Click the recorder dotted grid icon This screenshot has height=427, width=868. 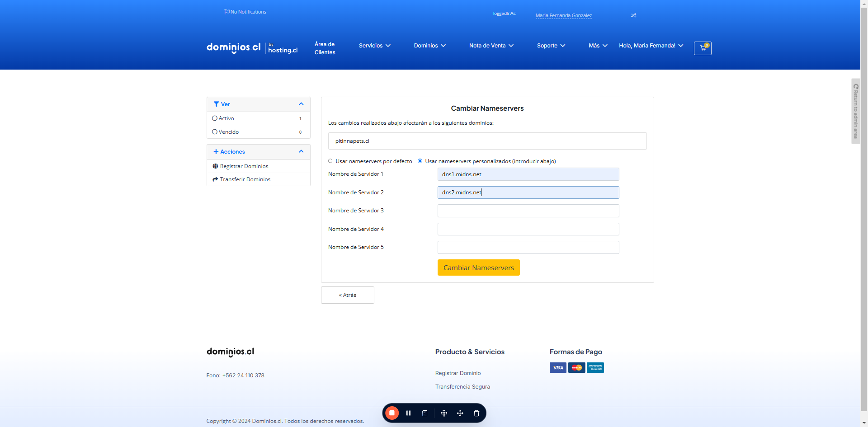(x=444, y=413)
